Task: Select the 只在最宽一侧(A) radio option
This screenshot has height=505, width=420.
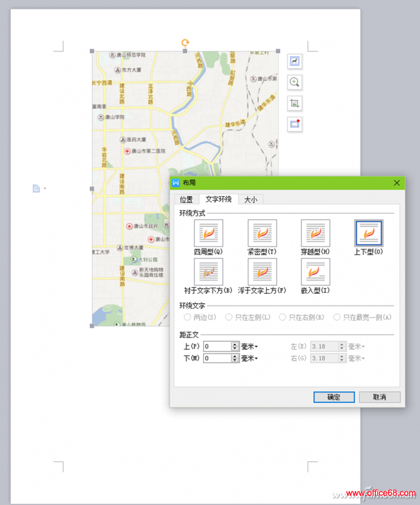Action: (337, 317)
